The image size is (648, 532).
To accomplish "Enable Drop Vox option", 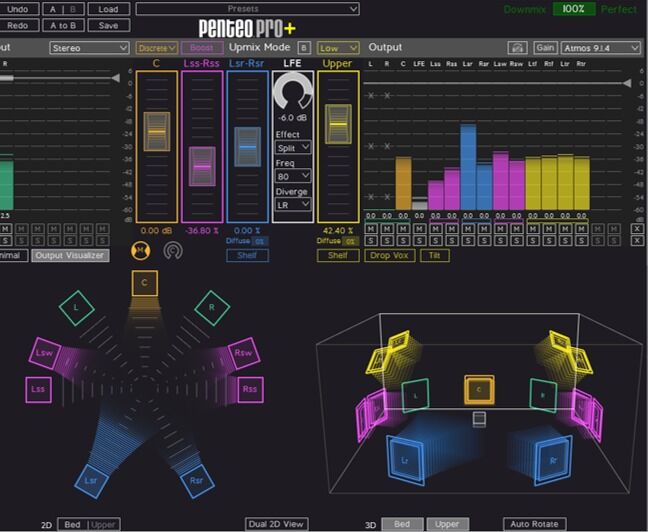I will point(391,255).
